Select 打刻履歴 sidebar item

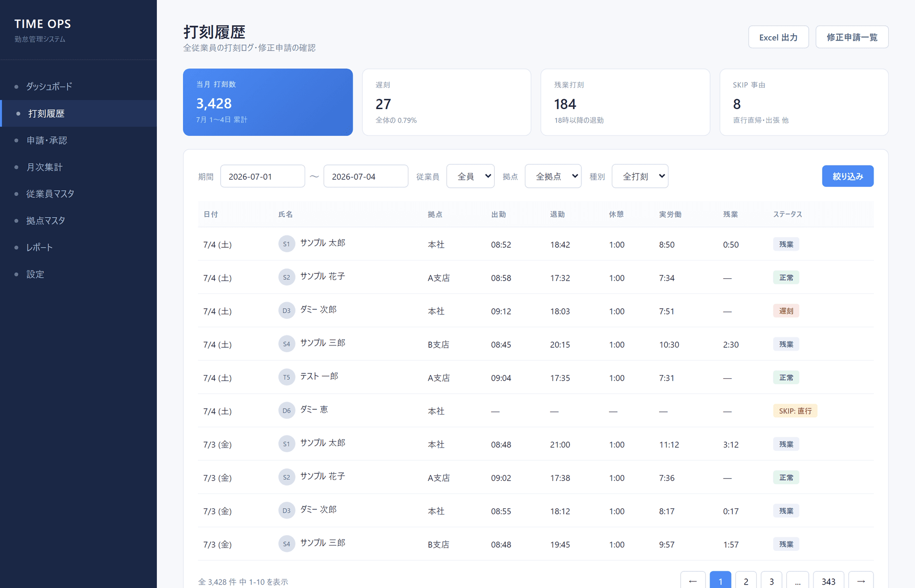(x=78, y=113)
